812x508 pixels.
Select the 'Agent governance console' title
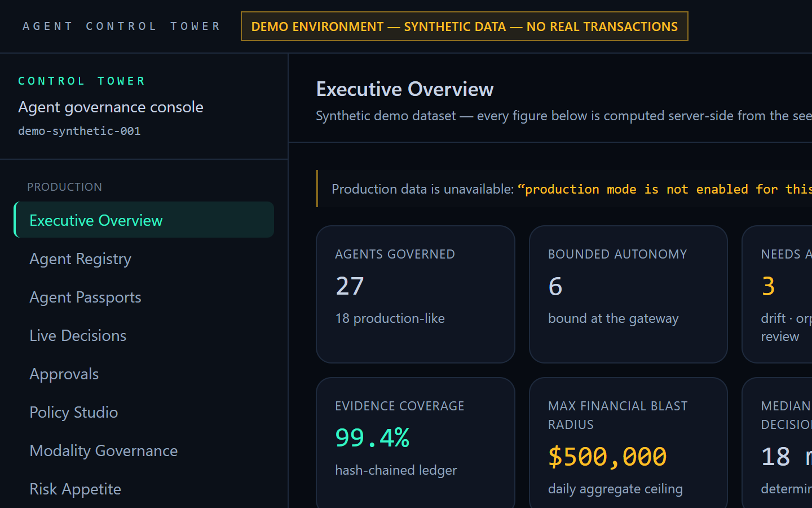[x=111, y=107]
